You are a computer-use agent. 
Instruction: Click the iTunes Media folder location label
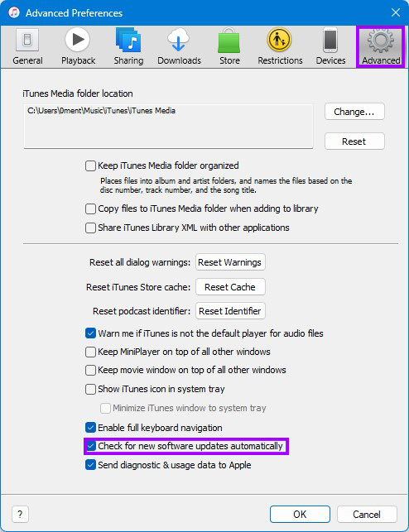[x=78, y=93]
